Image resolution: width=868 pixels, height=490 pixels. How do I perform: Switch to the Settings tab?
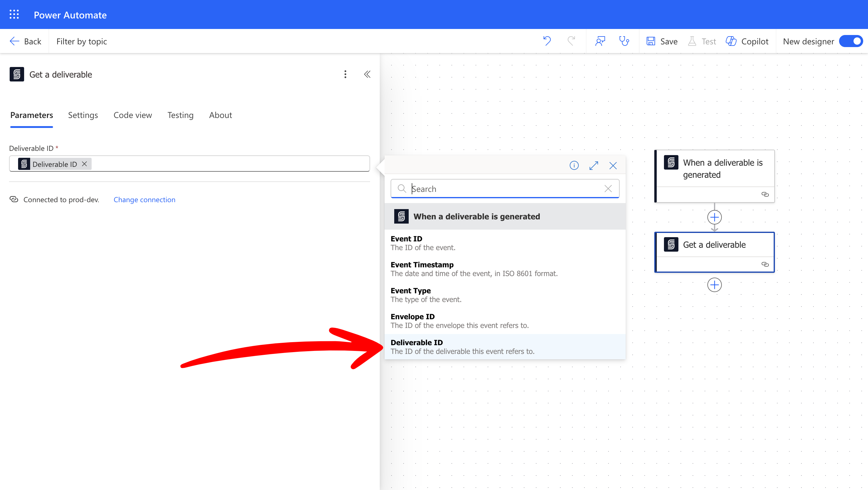coord(83,115)
